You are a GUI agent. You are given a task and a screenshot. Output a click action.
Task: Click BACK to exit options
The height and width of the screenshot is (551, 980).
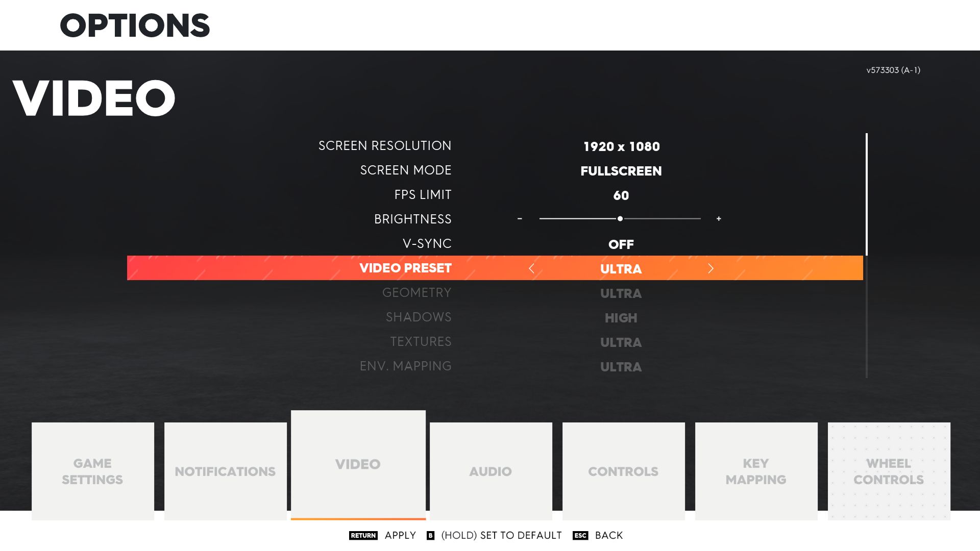(608, 535)
